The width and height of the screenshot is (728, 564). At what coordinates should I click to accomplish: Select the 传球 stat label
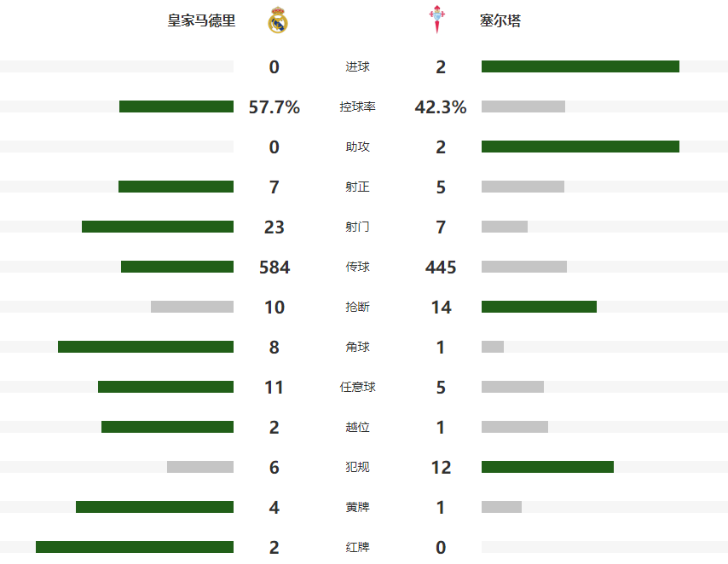click(358, 267)
